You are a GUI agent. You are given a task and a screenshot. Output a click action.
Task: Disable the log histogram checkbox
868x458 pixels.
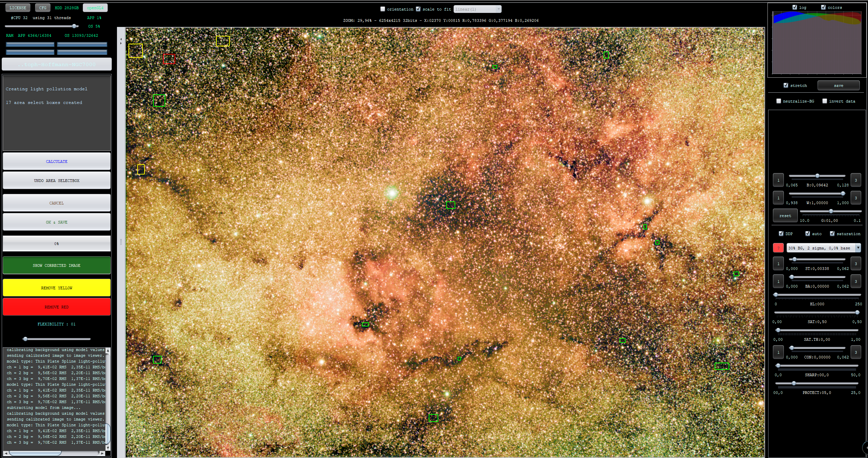794,7
